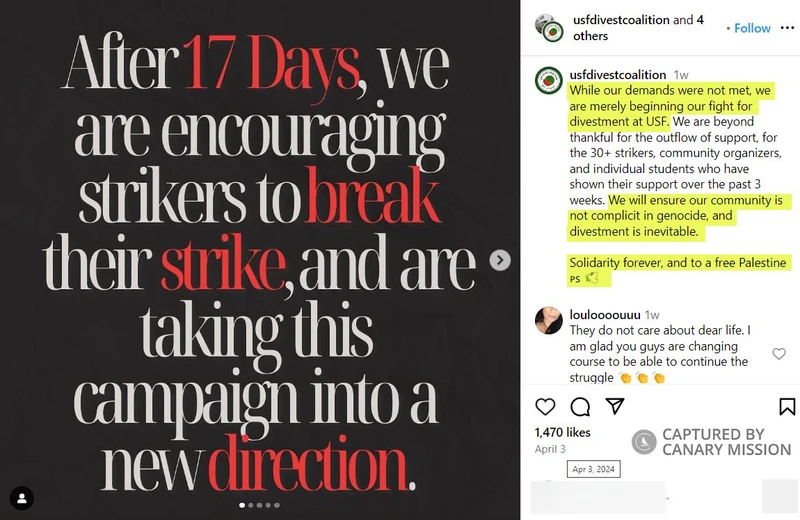Show tagged accounts on the photo

point(21,497)
